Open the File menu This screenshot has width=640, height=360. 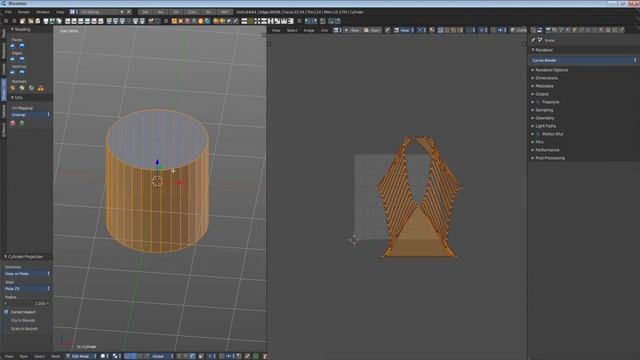(8, 12)
